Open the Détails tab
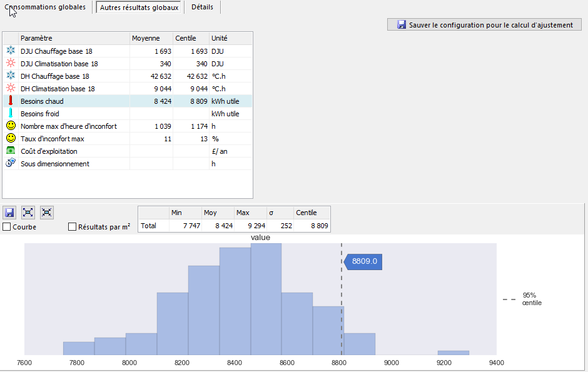Viewport: 588px width, 372px height. (202, 7)
